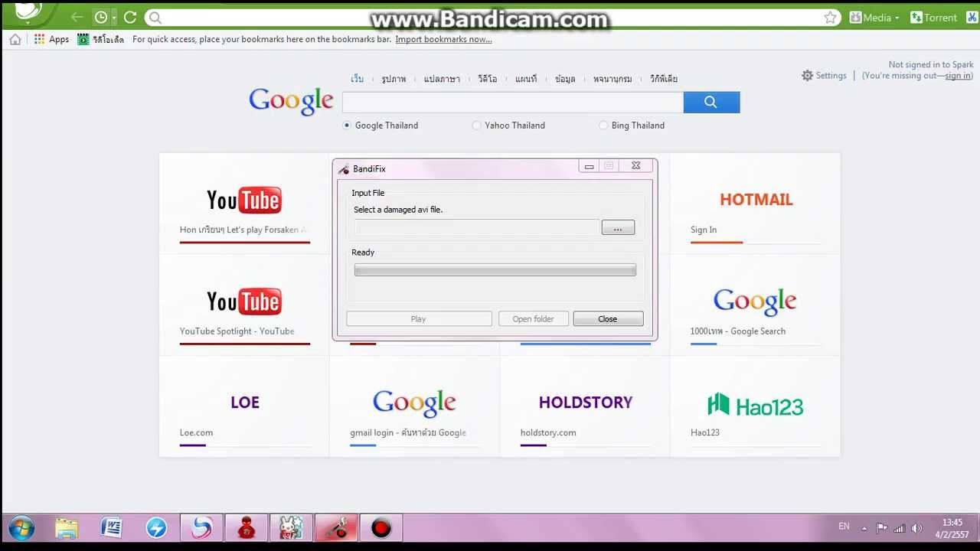Open the blue lightning taskbar icon
This screenshot has width=980, height=551.
[x=156, y=528]
